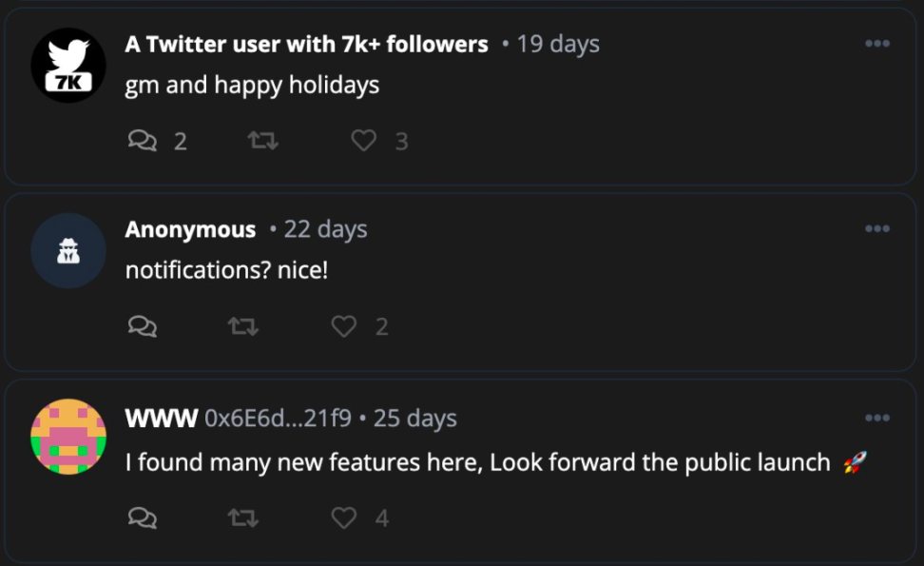This screenshot has height=566, width=924.
Task: Like the WWW public launch post
Action: (344, 517)
